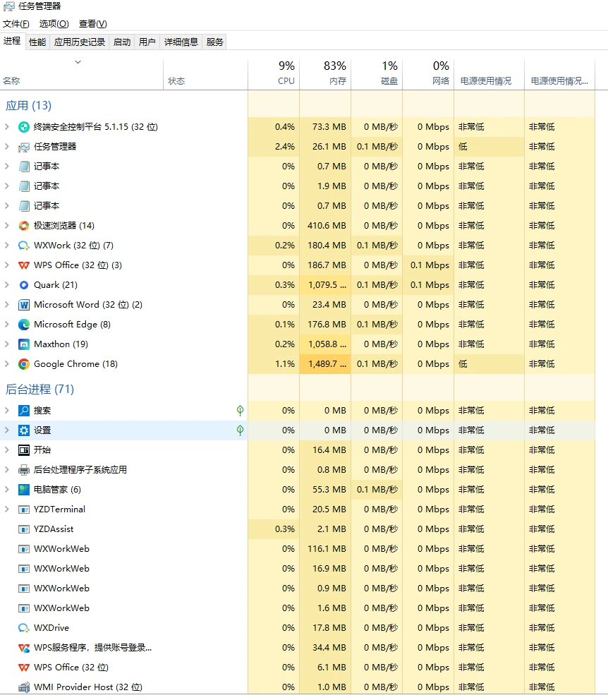This screenshot has width=608, height=700.
Task: Switch to the 性能 tab
Action: pos(37,42)
